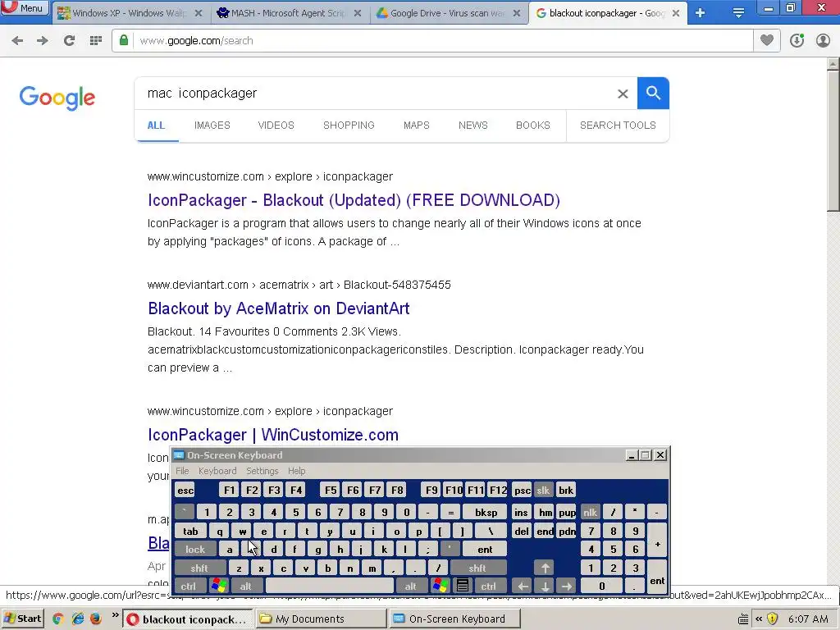
Task: Click left Windows key on on-screen keyboard
Action: (x=218, y=586)
